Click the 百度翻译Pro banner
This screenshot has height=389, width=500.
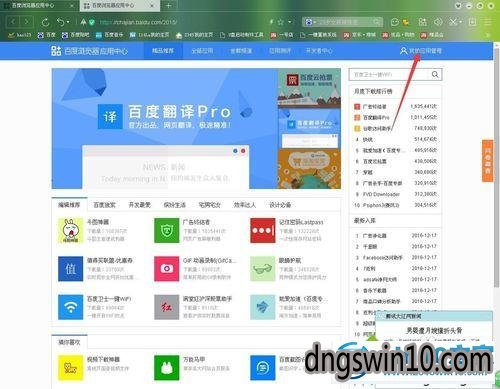pyautogui.click(x=164, y=128)
